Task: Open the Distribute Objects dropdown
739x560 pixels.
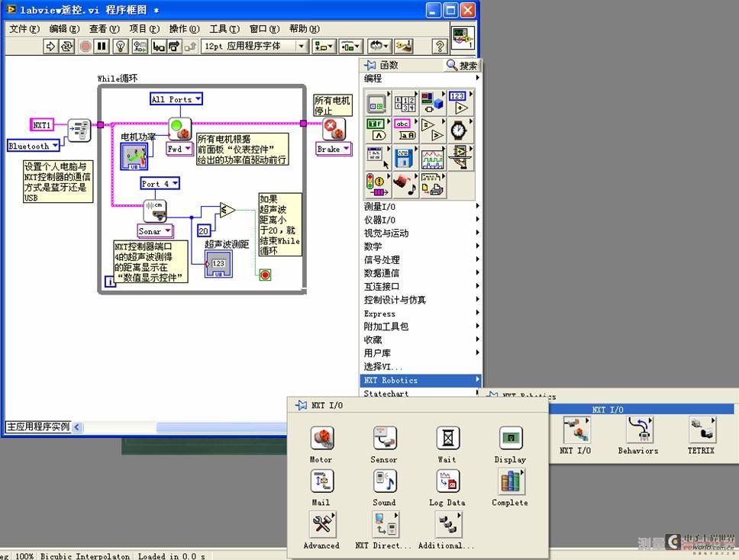Action: [x=350, y=46]
